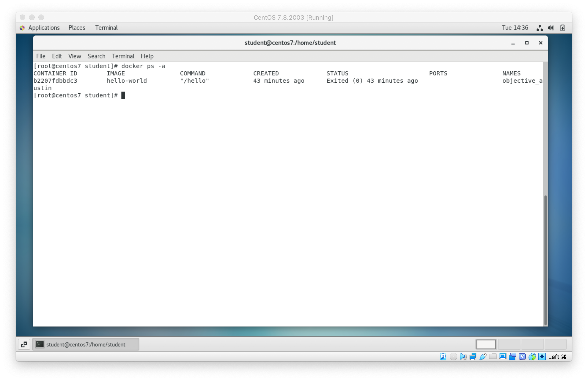Open the terminal's Edit menu
Screen dimensions: 588x381
[x=57, y=56]
